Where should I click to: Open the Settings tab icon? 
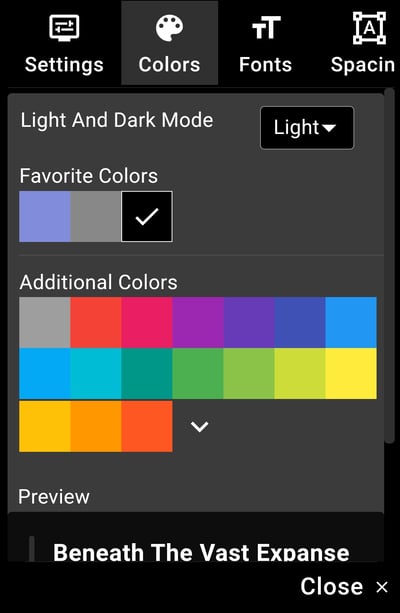(64, 27)
